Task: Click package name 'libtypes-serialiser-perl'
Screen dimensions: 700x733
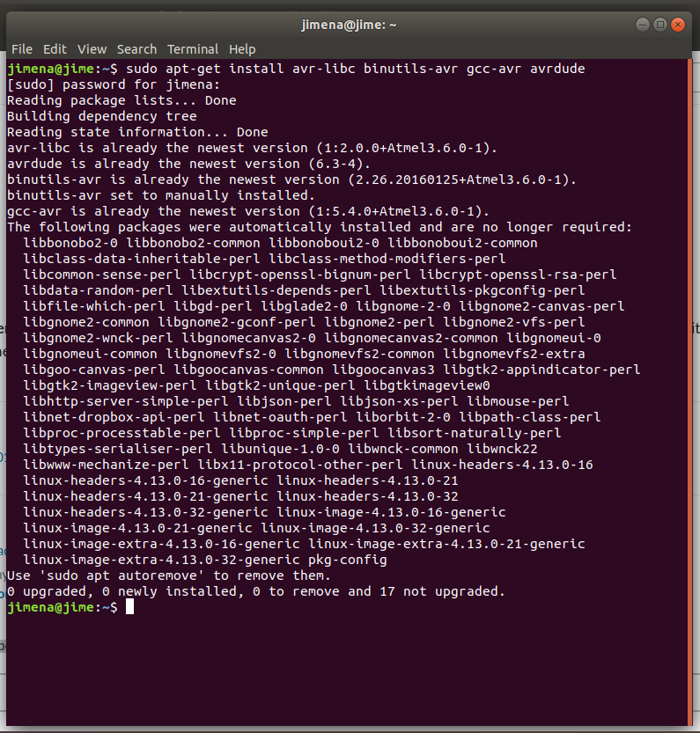Action: pos(118,450)
